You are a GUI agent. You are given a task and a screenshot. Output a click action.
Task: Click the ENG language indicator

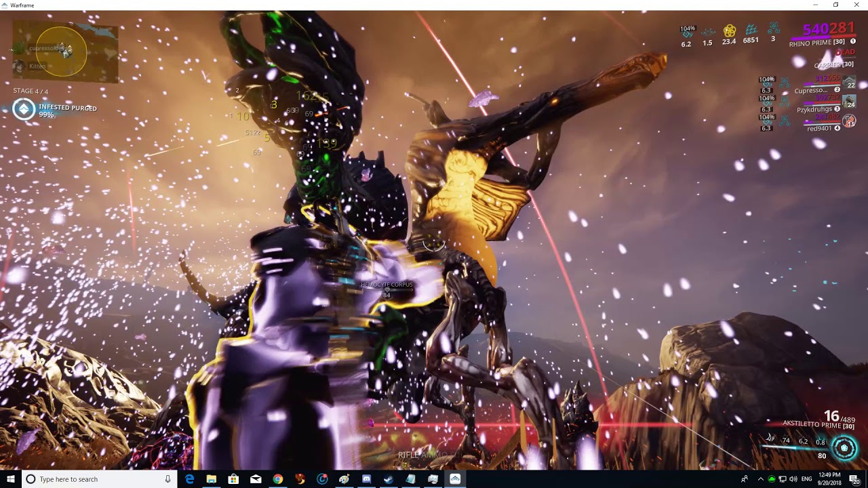(x=807, y=479)
